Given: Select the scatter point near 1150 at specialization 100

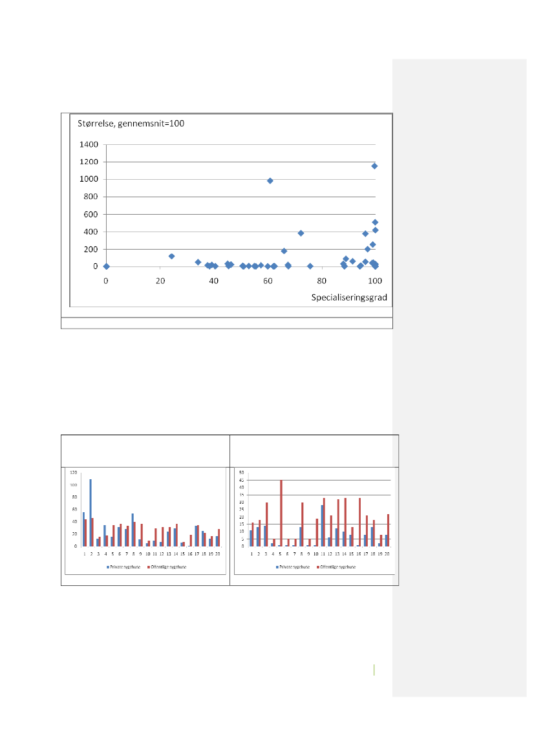Looking at the screenshot, I should tap(374, 166).
